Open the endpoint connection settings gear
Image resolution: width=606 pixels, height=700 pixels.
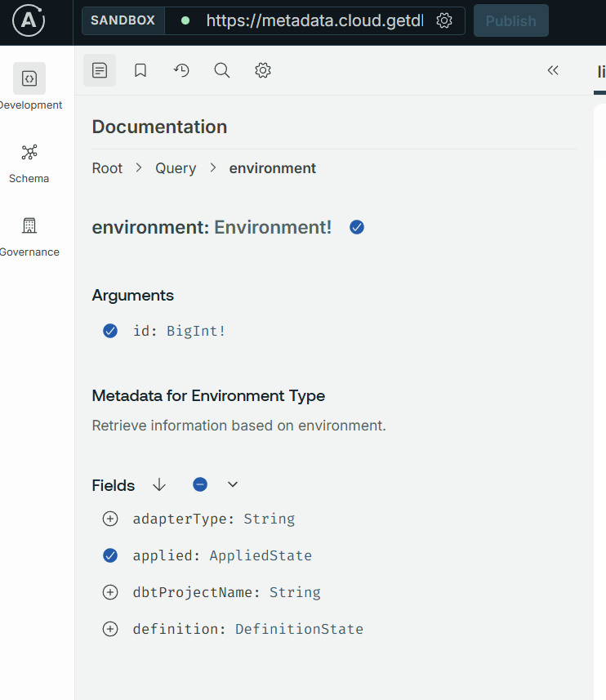tap(444, 20)
